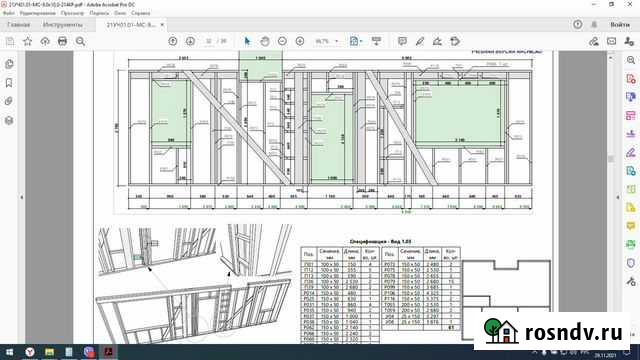Open More Tools wrench in right pane
This screenshot has width=640, height=360.
pos(631,282)
